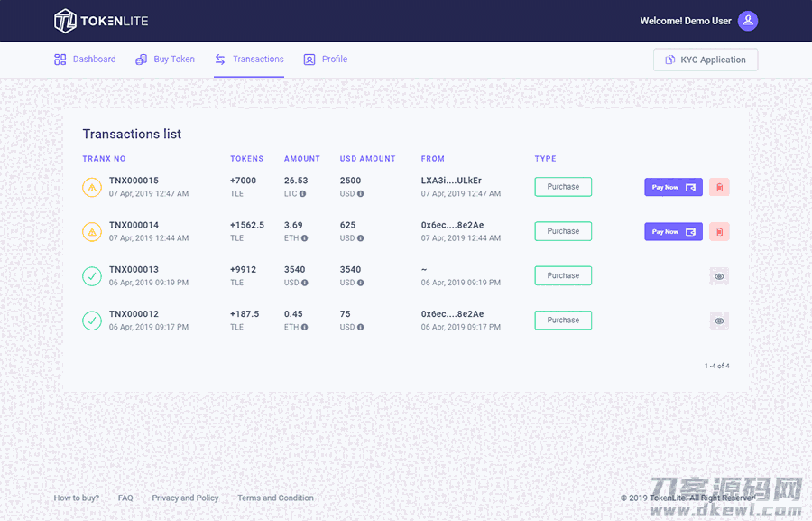Open the Dashboard tab
This screenshot has height=521, width=812.
click(x=85, y=59)
